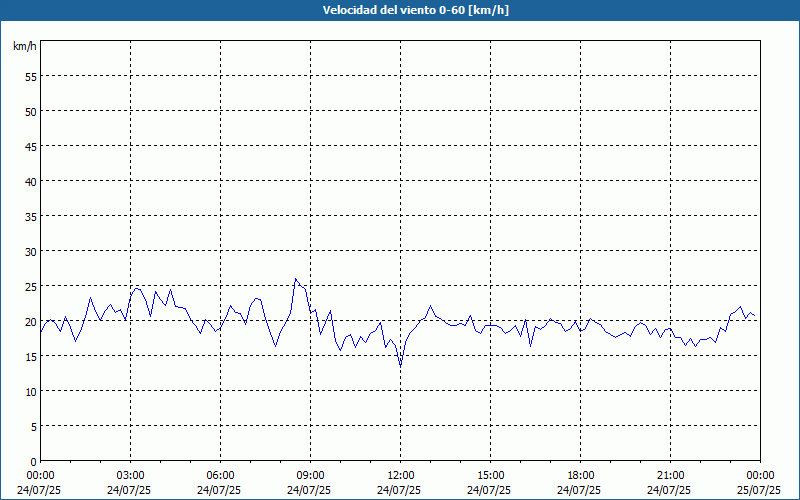Click the 03:00 time label on the x-axis

[130, 475]
